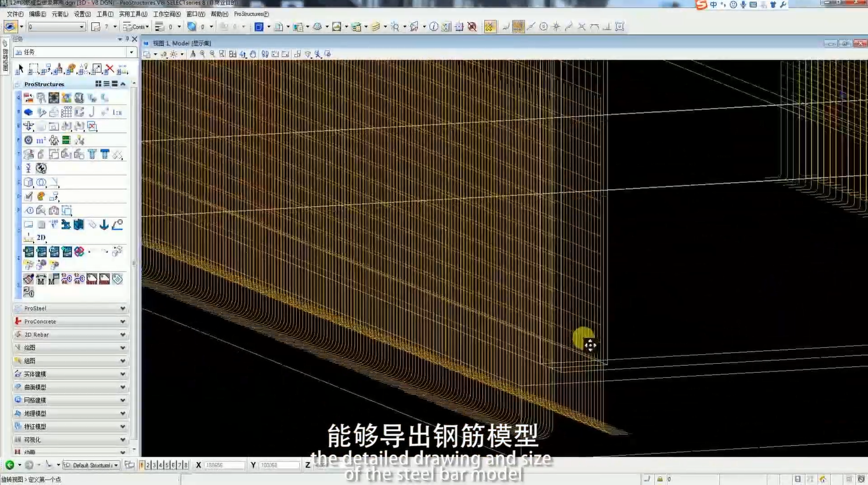Select the Perpendicular snap mode icon
This screenshot has height=485, width=868.
pos(607,27)
